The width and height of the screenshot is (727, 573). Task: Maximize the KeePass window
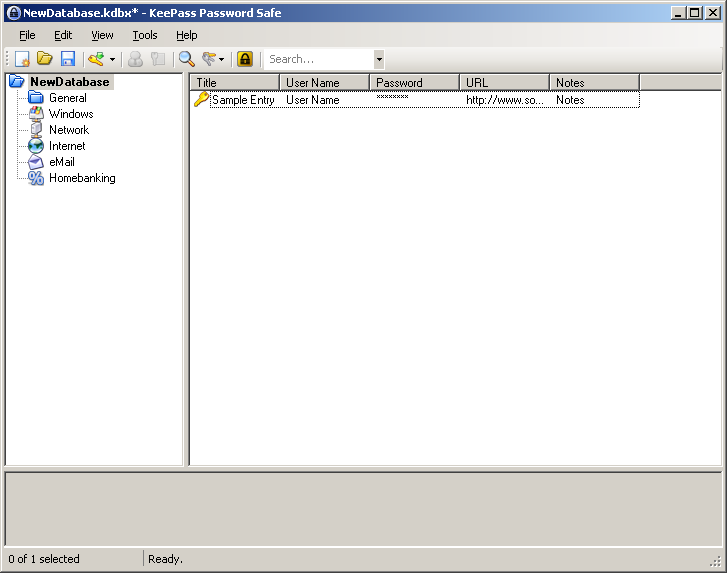point(695,13)
